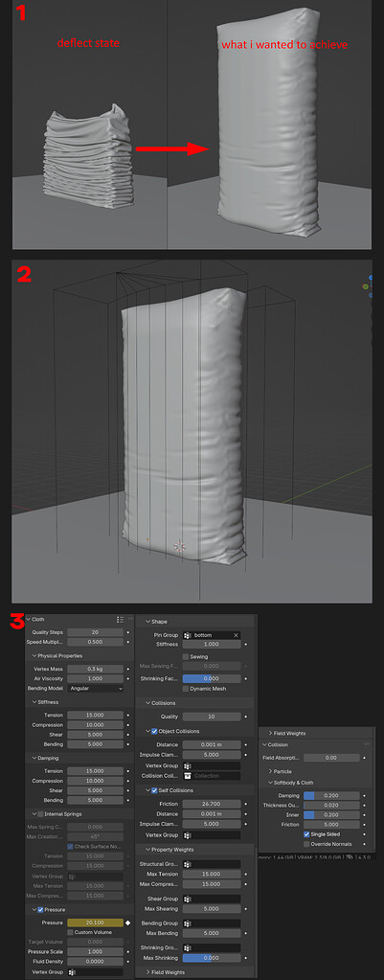
Task: Clear the Pin Group with the X
Action: click(236, 635)
